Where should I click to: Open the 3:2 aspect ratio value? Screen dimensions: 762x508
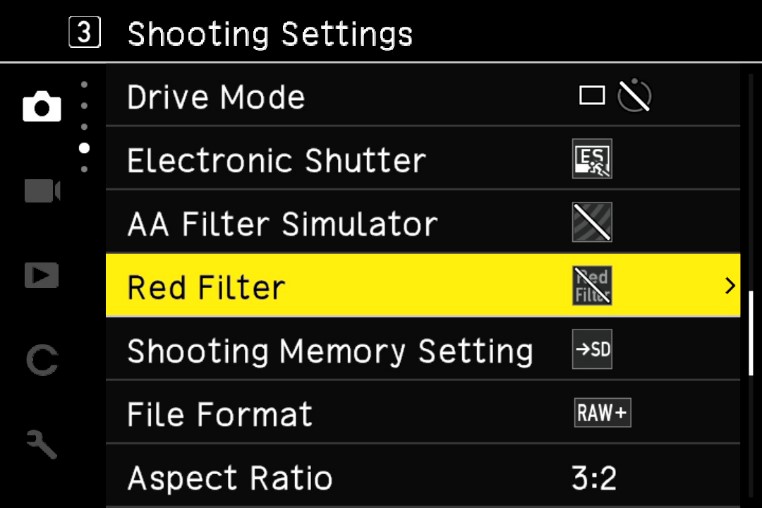[x=594, y=478]
